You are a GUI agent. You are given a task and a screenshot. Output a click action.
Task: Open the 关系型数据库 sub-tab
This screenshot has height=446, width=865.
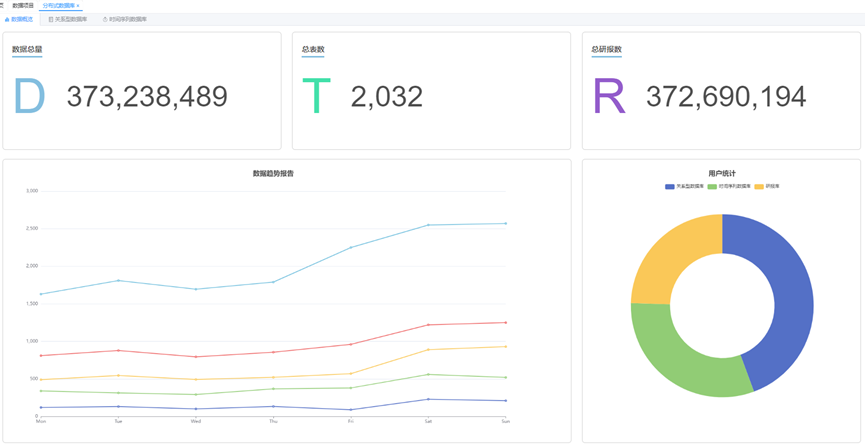67,19
